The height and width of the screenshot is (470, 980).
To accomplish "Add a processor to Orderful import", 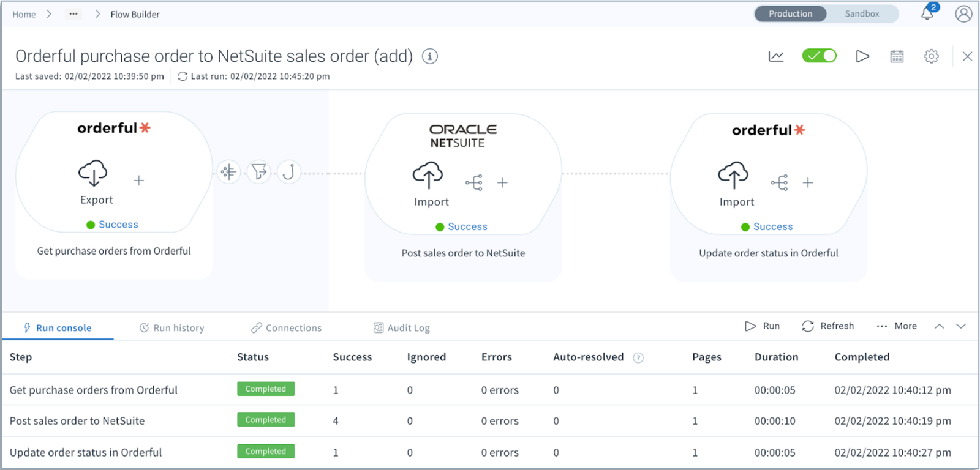I will (808, 182).
